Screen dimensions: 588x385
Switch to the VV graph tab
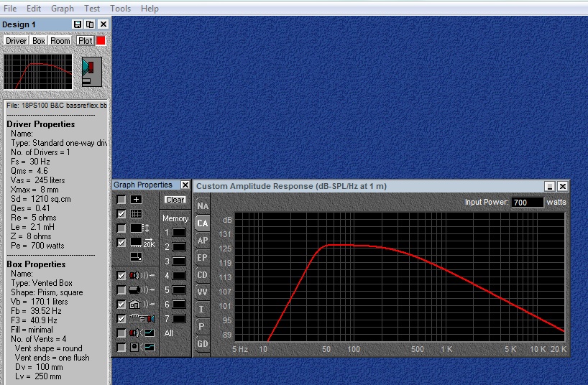coord(203,292)
